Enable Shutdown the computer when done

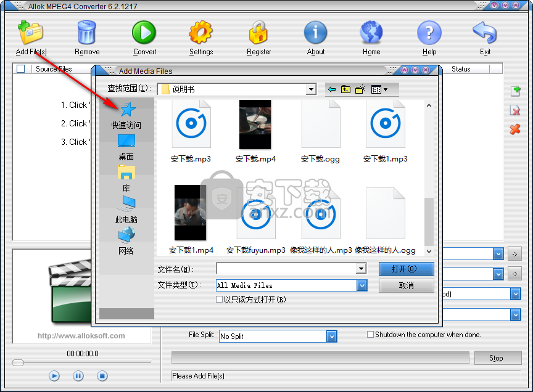coord(370,335)
